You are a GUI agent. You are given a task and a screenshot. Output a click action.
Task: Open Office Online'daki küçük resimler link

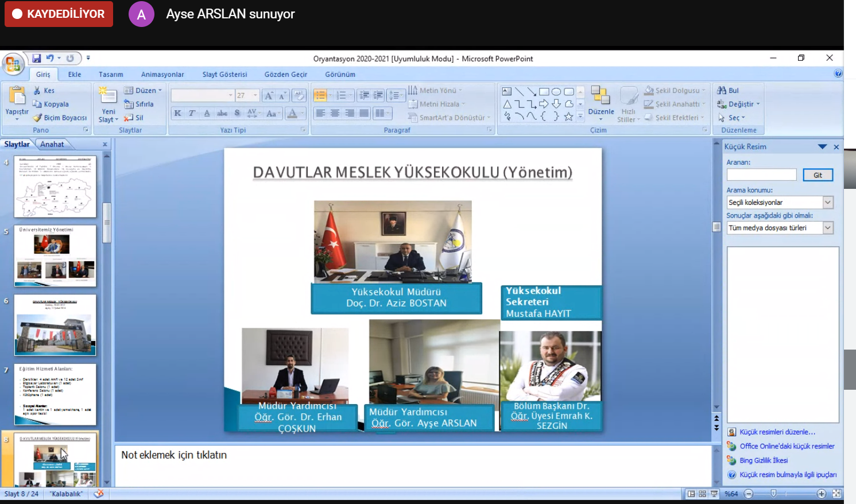click(787, 446)
